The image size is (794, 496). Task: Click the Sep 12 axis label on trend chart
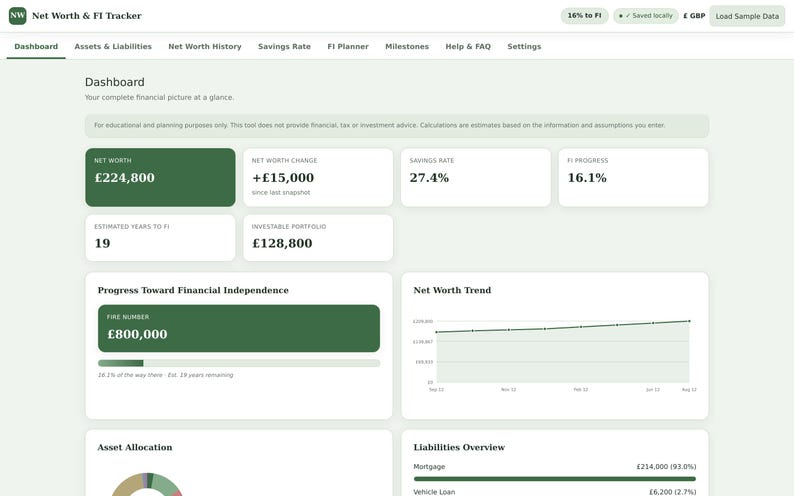pyautogui.click(x=436, y=390)
